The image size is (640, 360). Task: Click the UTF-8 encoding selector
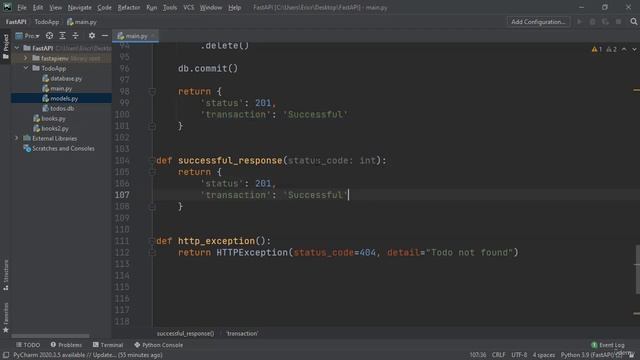[519, 355]
